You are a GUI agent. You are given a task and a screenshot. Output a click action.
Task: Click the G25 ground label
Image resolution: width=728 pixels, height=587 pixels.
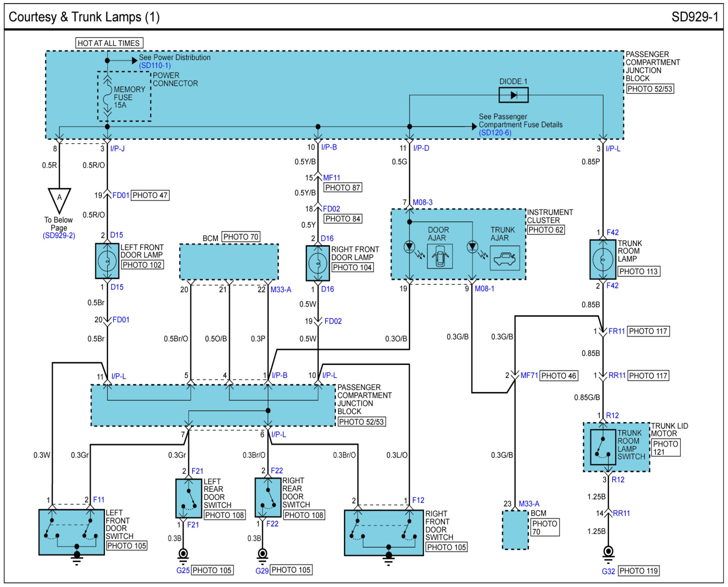(183, 571)
